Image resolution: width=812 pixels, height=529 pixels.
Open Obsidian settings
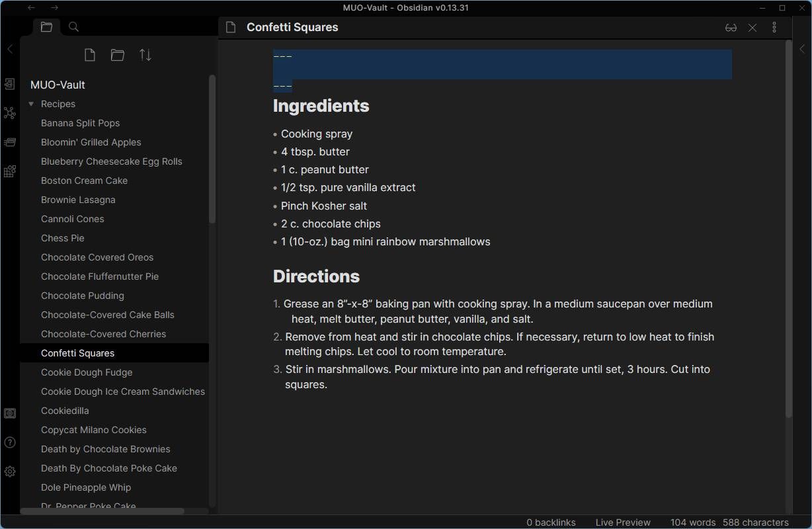coord(10,471)
